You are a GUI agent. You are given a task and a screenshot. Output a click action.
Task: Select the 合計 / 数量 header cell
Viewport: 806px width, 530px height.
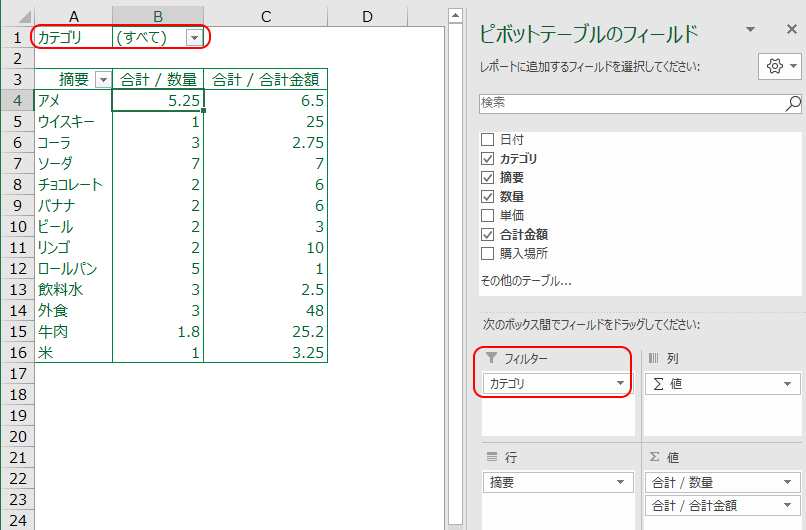coord(158,80)
